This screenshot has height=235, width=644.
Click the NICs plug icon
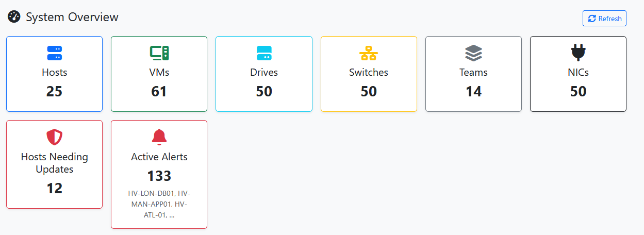coord(578,53)
